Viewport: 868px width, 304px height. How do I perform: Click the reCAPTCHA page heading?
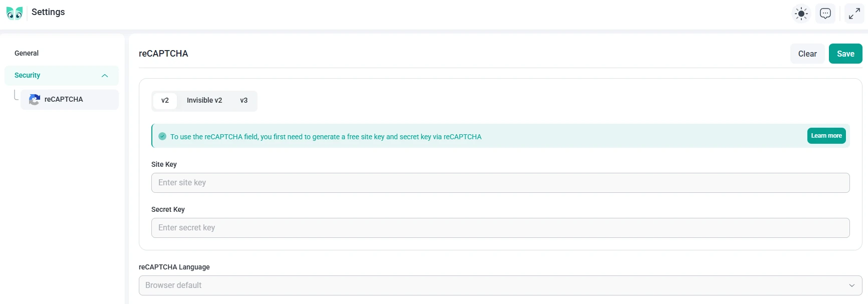[x=163, y=54]
